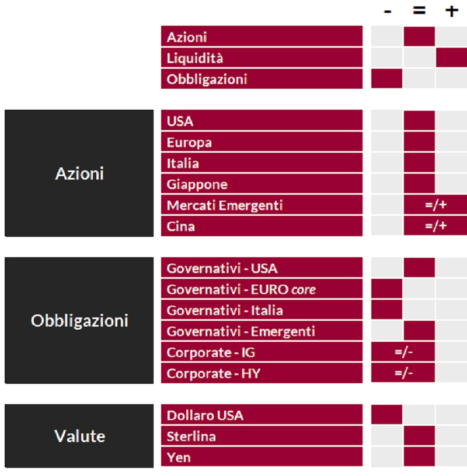This screenshot has width=467, height=476.
Task: Click the plus symbol column header
Action: click(x=451, y=11)
